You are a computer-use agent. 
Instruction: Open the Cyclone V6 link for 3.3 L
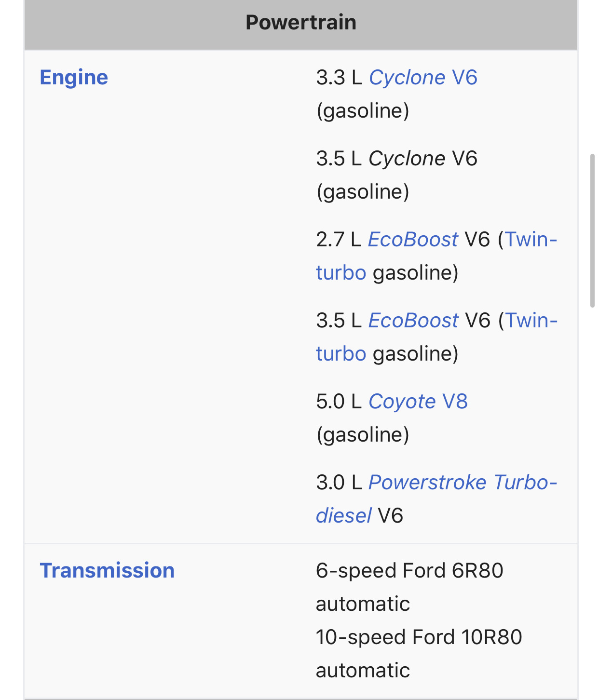coord(423,78)
